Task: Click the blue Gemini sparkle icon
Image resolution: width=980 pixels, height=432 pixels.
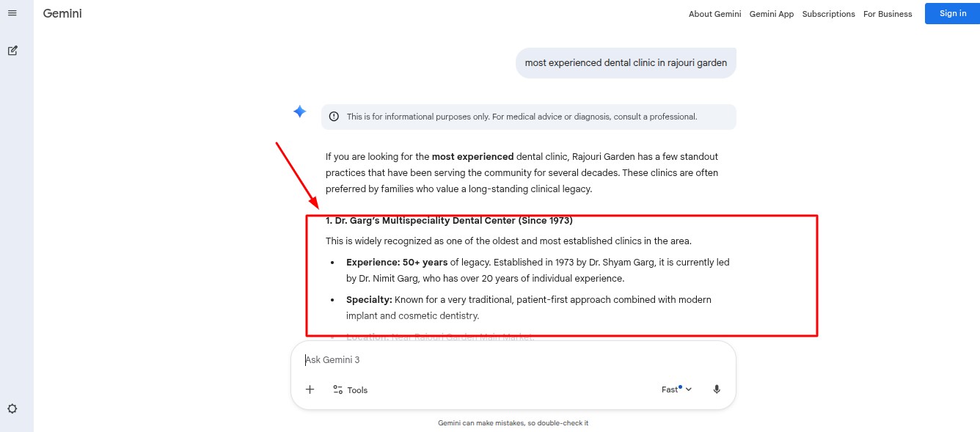Action: pyautogui.click(x=299, y=111)
